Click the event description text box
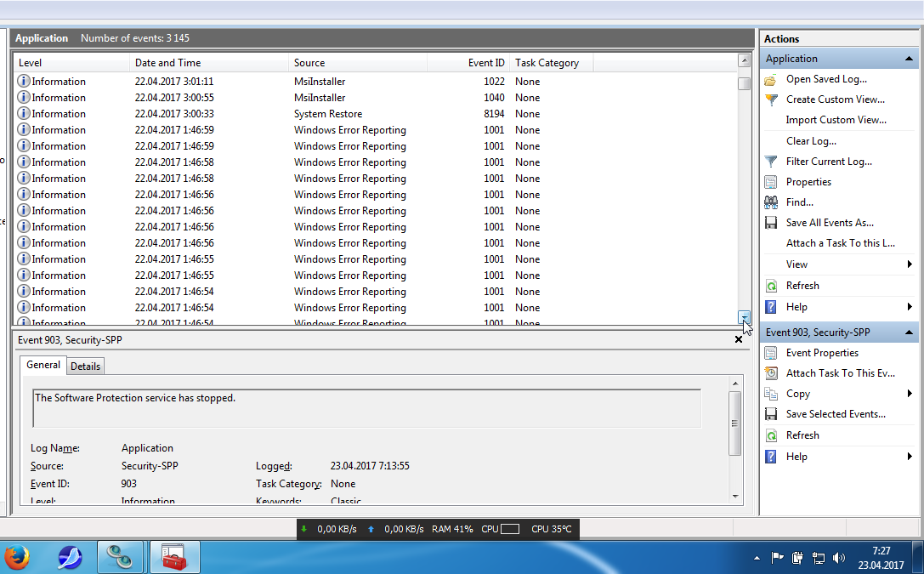This screenshot has width=924, height=574. (x=367, y=408)
